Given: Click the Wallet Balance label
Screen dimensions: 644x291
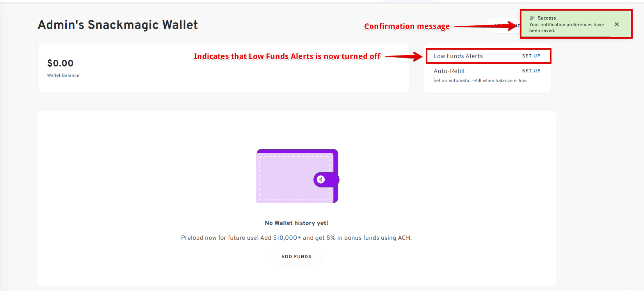Looking at the screenshot, I should [x=63, y=75].
